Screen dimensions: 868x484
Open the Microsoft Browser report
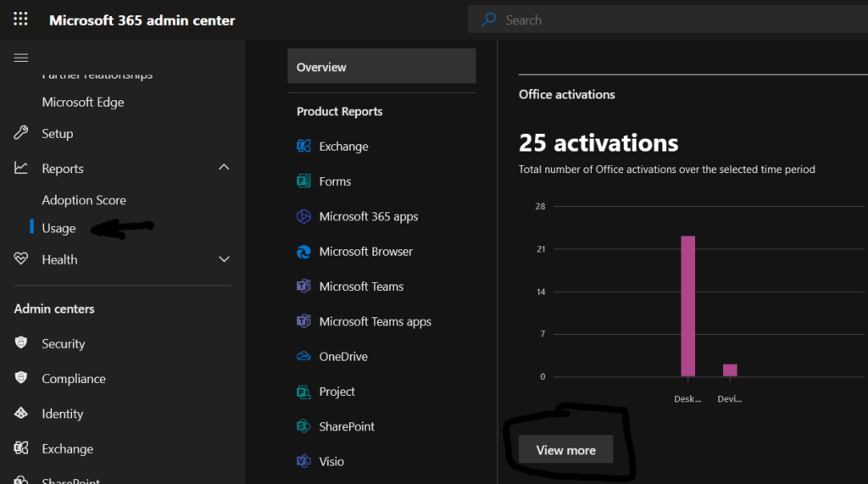(366, 252)
